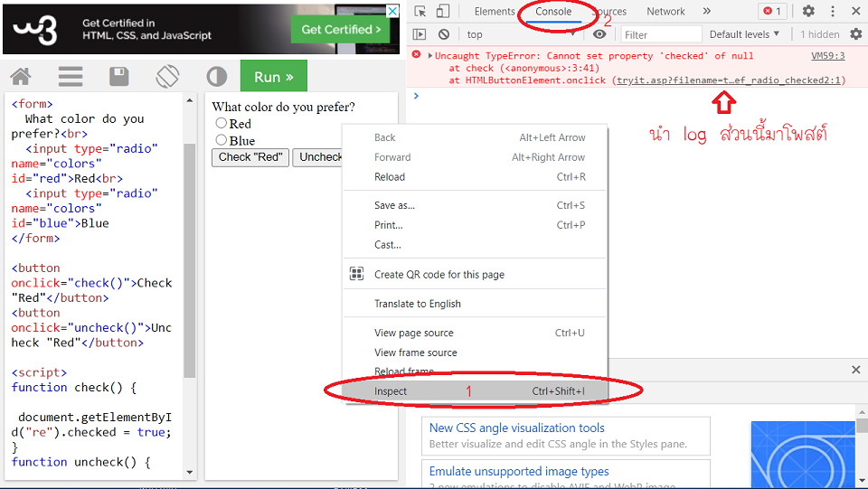The width and height of the screenshot is (868, 489).
Task: Click the save code floppy icon
Action: [118, 77]
